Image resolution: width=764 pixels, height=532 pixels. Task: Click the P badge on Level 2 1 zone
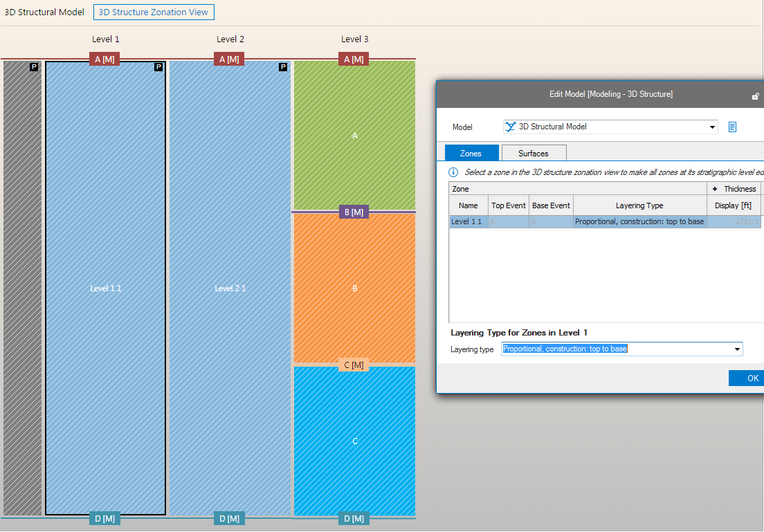[x=283, y=67]
